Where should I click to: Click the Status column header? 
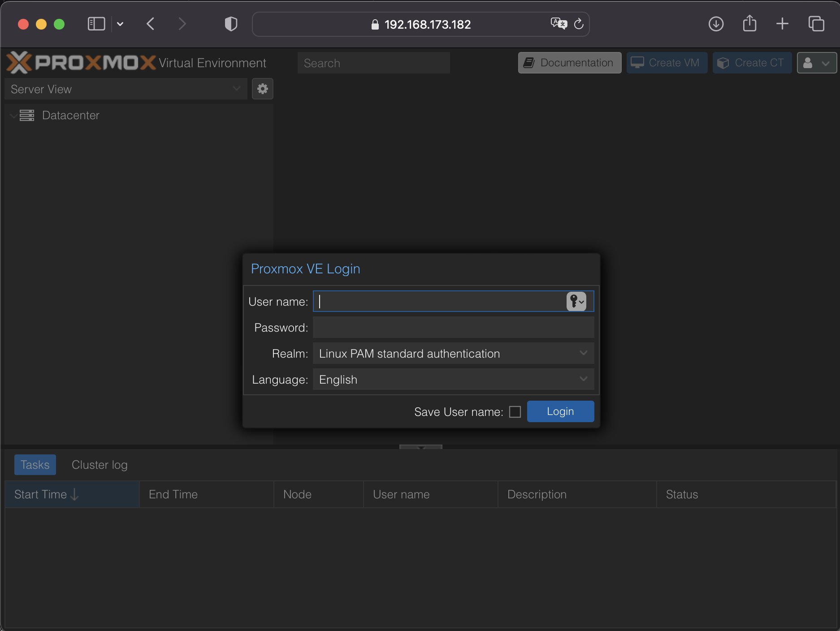[x=746, y=494]
